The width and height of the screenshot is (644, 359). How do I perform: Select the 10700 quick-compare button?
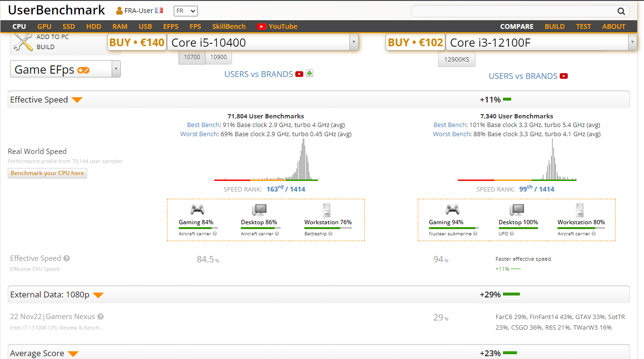coord(192,57)
